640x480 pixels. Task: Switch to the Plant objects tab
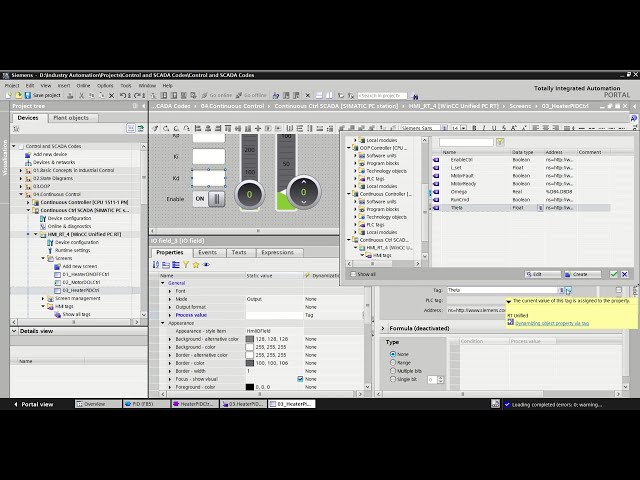coord(71,118)
